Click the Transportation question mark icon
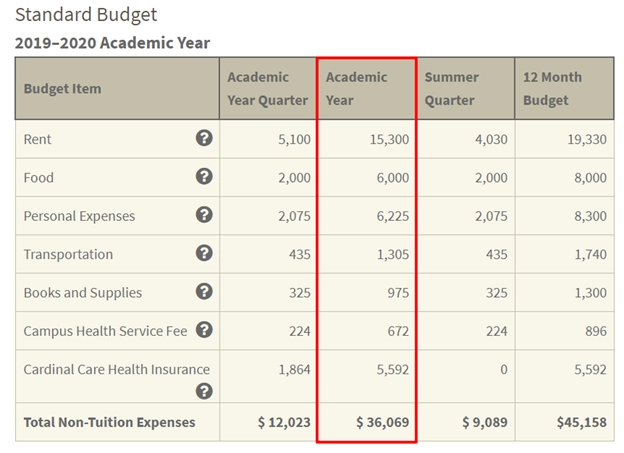 click(204, 254)
